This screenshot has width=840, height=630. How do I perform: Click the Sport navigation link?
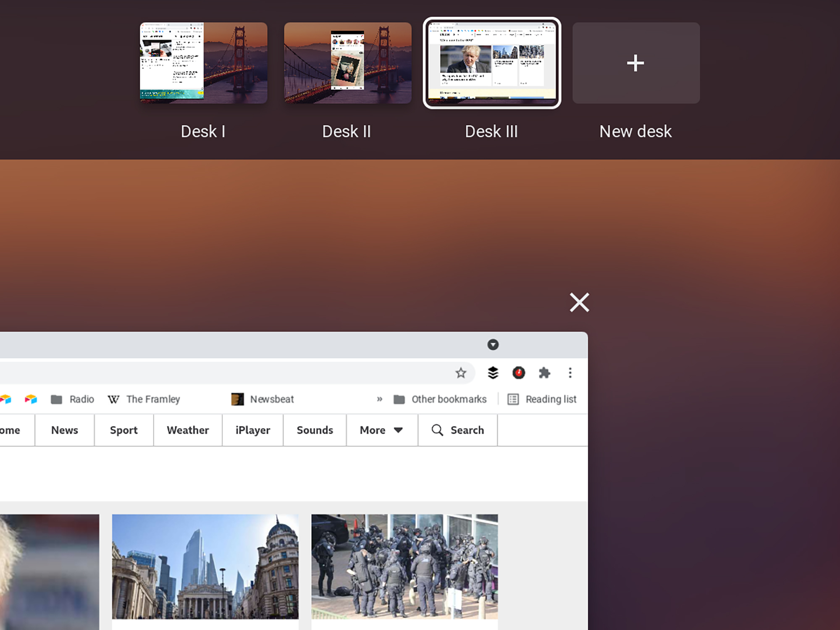[x=123, y=430]
